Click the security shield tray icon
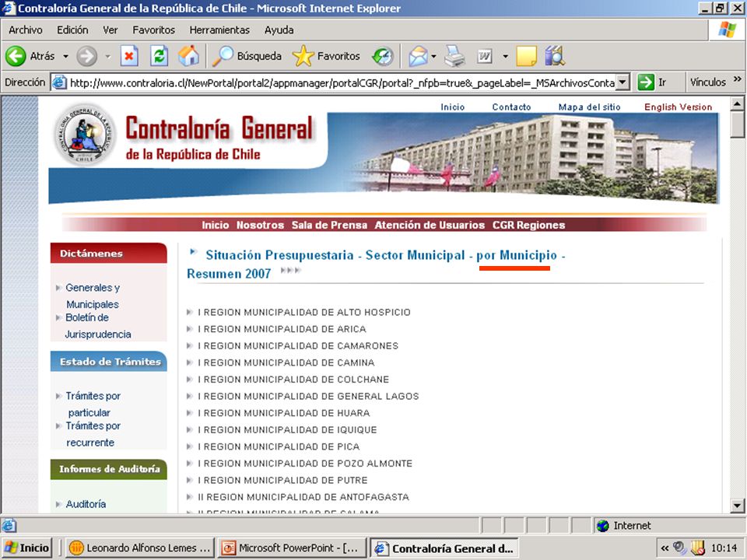Image resolution: width=747 pixels, height=560 pixels. (697, 548)
